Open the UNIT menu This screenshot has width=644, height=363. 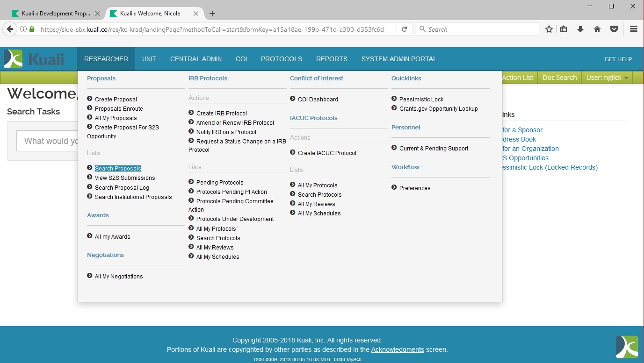point(149,59)
